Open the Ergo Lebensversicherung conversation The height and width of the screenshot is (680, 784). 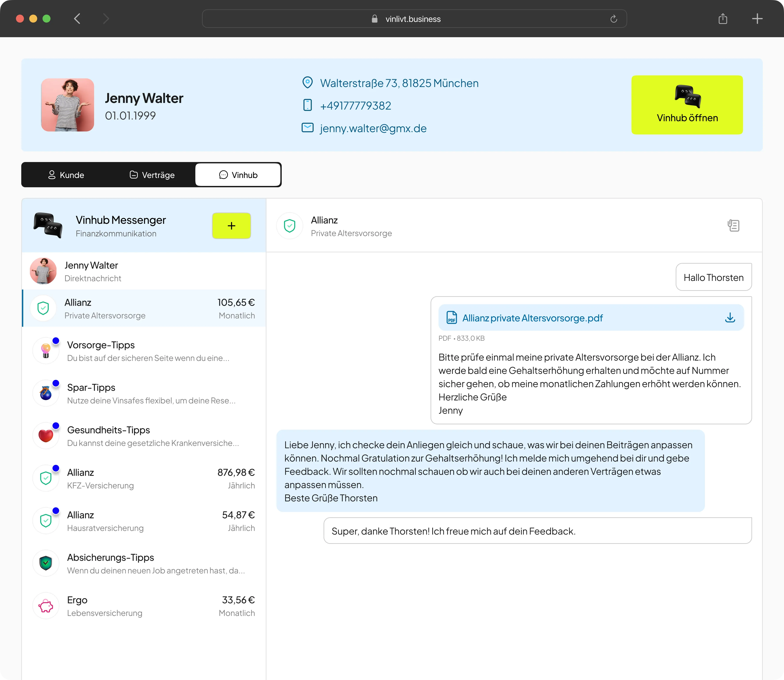pyautogui.click(x=144, y=606)
